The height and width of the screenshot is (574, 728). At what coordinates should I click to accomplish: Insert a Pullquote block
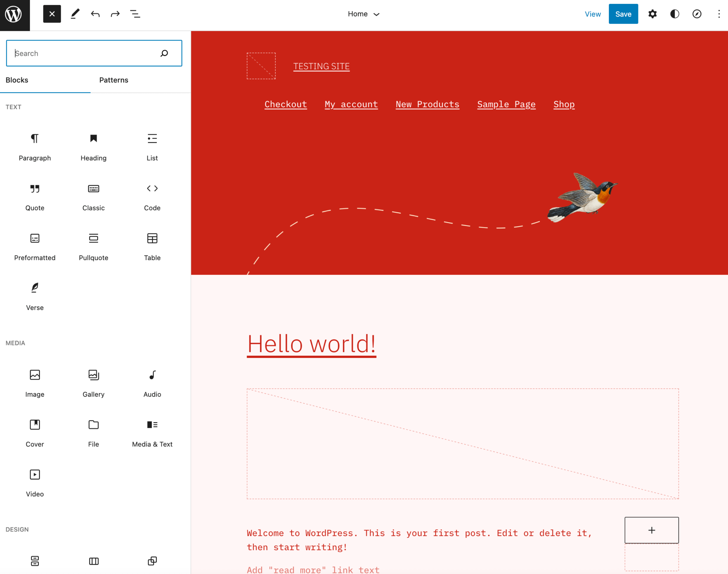tap(93, 247)
